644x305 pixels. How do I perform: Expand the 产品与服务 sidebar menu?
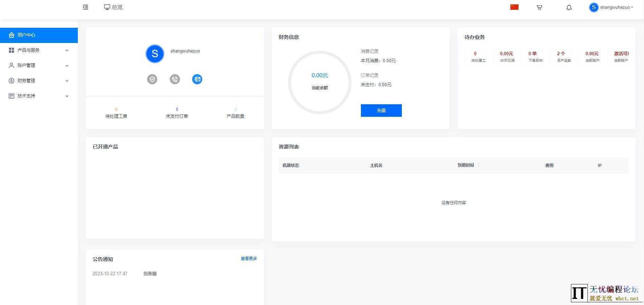(x=39, y=50)
